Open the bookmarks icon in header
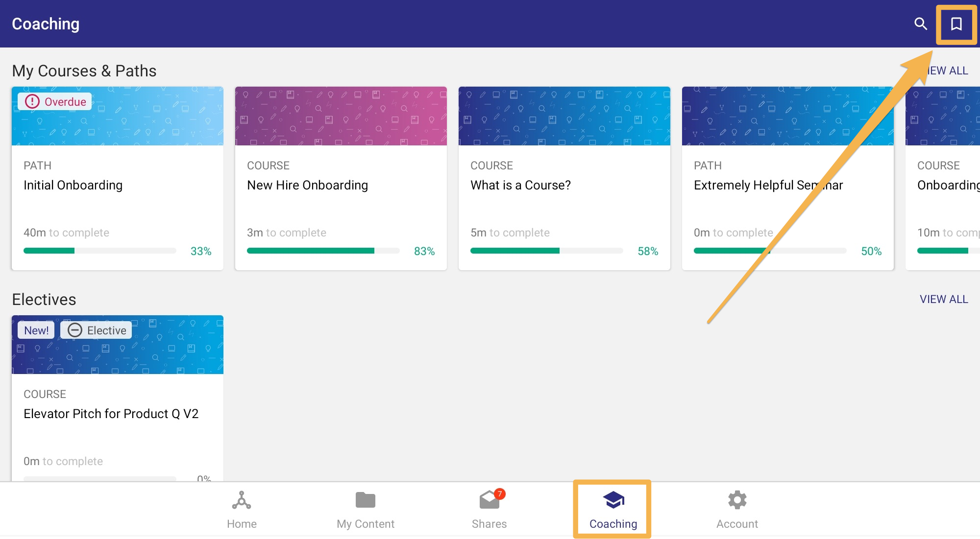Screen dimensions: 980x539 956,23
